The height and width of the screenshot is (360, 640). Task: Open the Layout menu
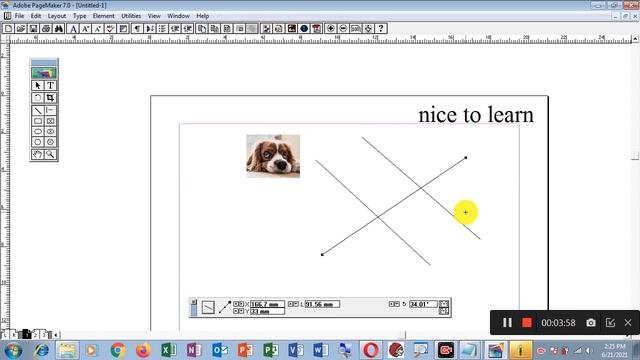[57, 16]
